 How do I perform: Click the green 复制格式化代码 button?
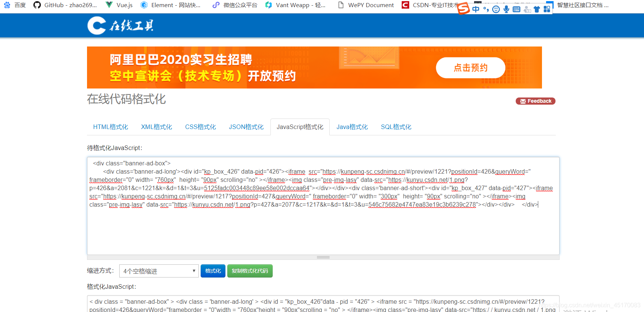(250, 271)
